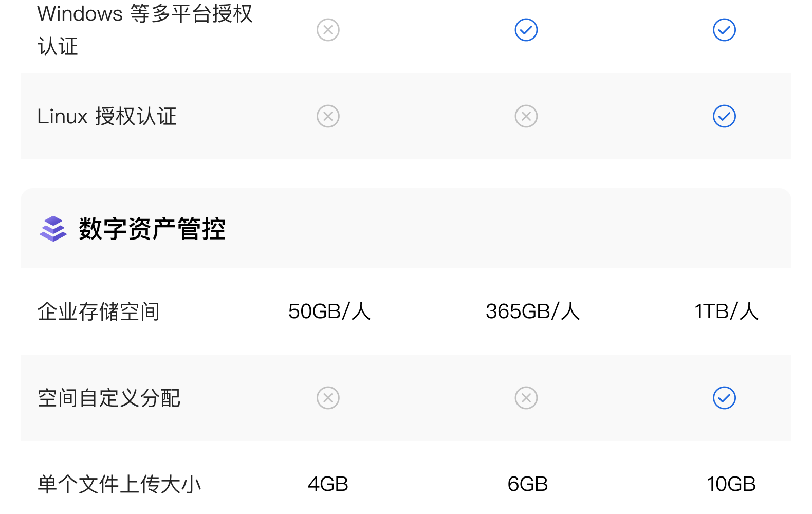Click the purple layers icon beside 数字资产管控
Image resolution: width=812 pixels, height=514 pixels.
point(53,229)
